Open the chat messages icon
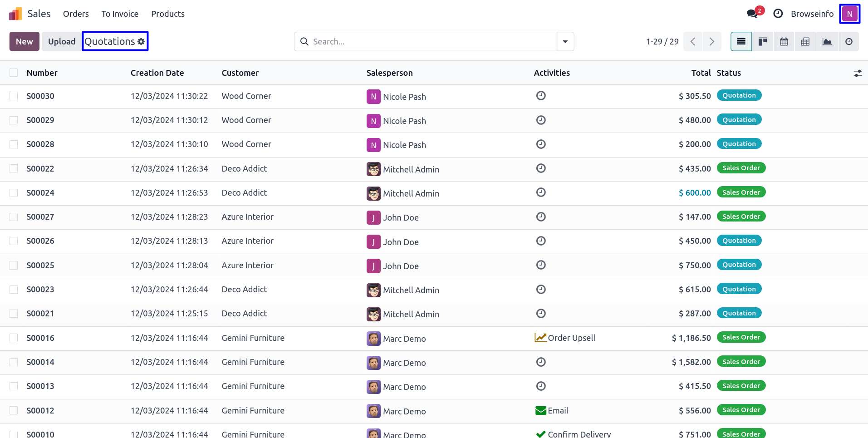The width and height of the screenshot is (868, 438). click(752, 14)
